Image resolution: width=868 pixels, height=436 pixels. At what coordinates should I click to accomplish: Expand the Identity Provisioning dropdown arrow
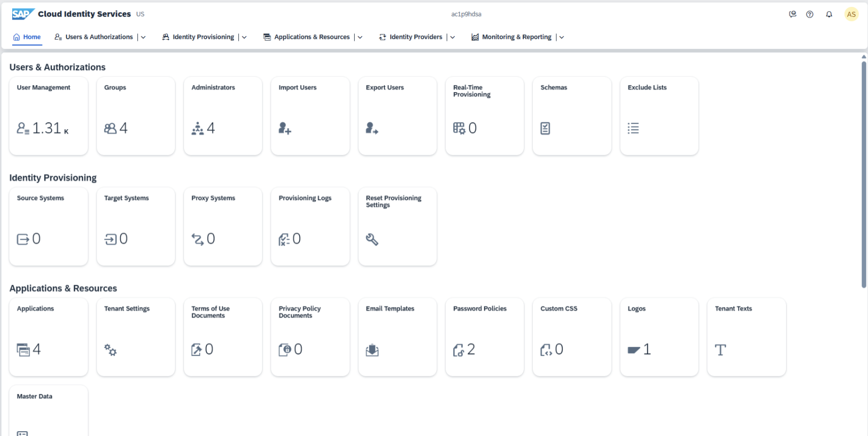(x=244, y=37)
